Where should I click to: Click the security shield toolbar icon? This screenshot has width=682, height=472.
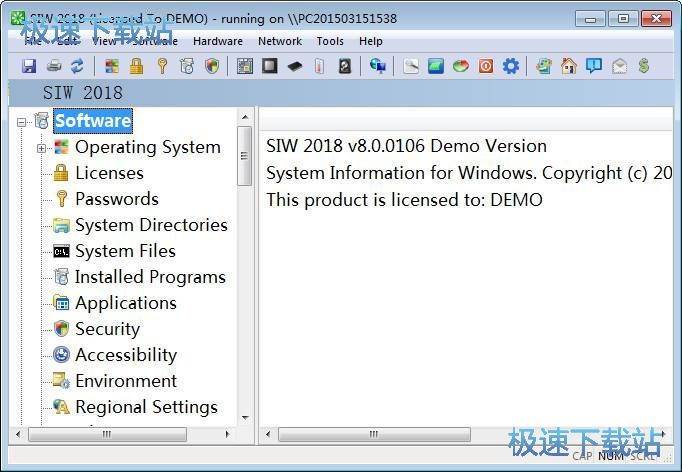coord(211,66)
